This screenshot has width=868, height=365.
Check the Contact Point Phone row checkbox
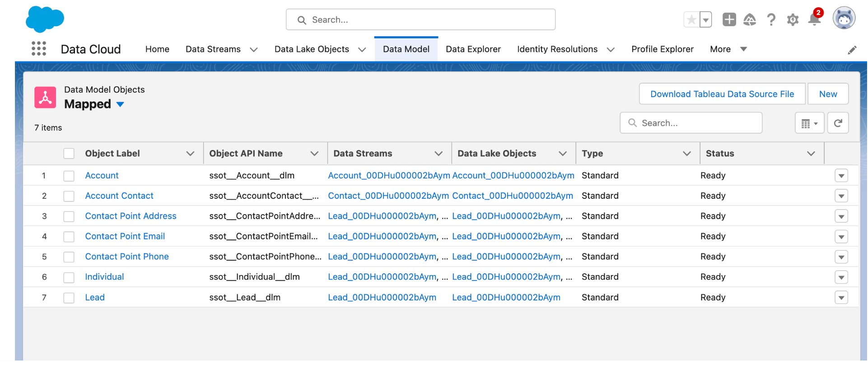(69, 257)
